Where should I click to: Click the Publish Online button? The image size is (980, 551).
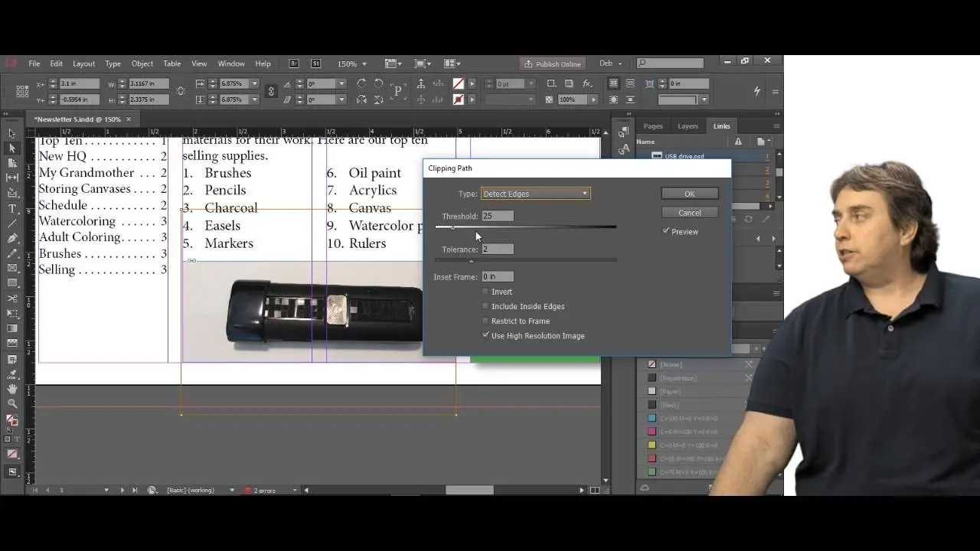553,64
